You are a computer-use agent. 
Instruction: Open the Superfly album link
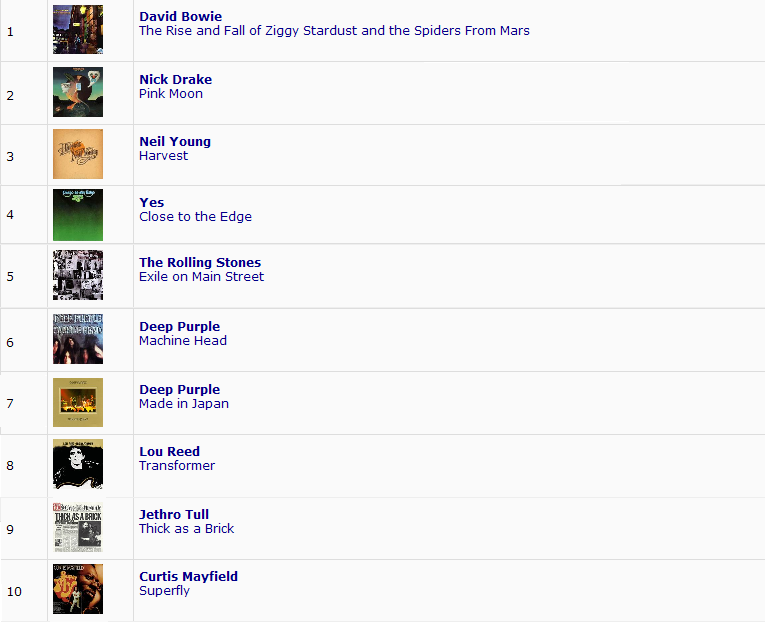click(x=164, y=591)
